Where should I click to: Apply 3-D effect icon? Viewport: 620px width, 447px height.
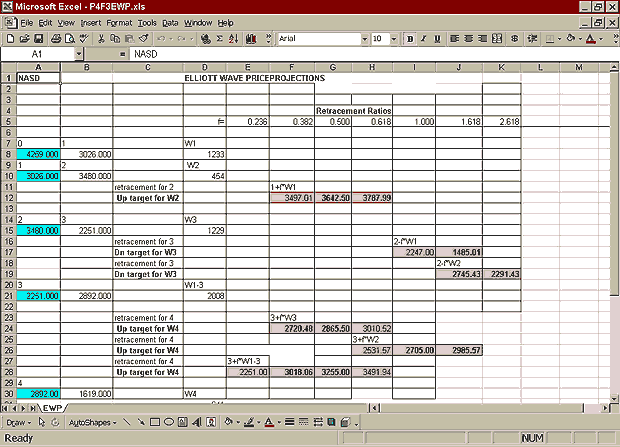tap(346, 422)
